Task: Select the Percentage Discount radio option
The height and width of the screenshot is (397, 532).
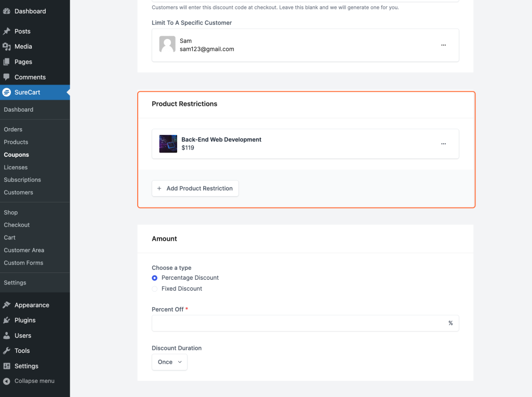Action: (x=155, y=278)
